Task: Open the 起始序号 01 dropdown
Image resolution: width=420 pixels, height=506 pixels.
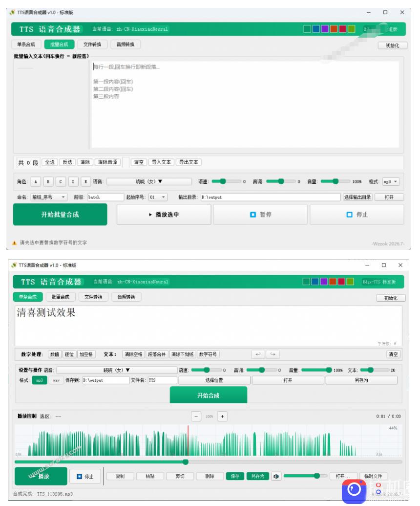Action: point(158,197)
